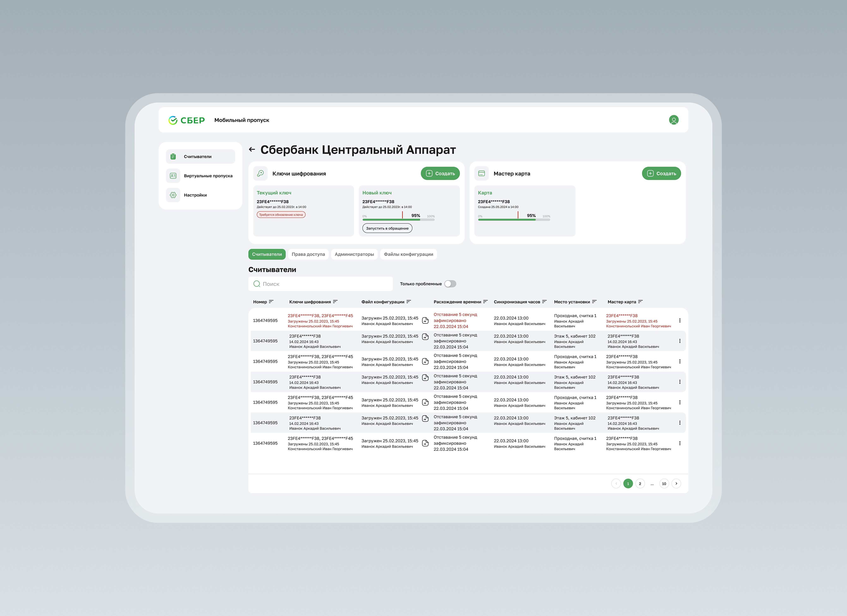Switch to Администраторы tab

click(x=354, y=254)
